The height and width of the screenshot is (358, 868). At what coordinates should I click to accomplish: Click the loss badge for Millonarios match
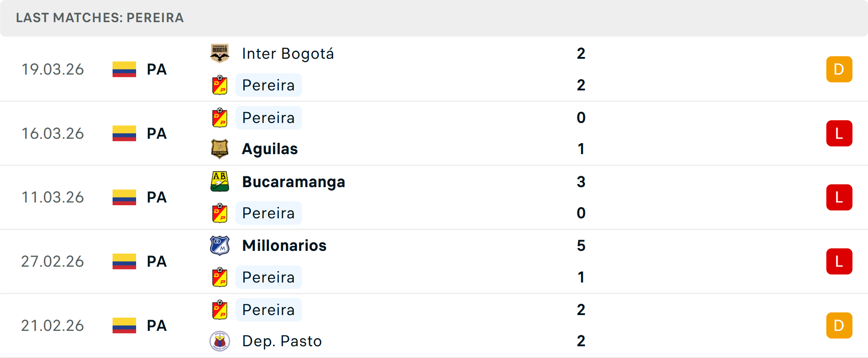tap(839, 261)
